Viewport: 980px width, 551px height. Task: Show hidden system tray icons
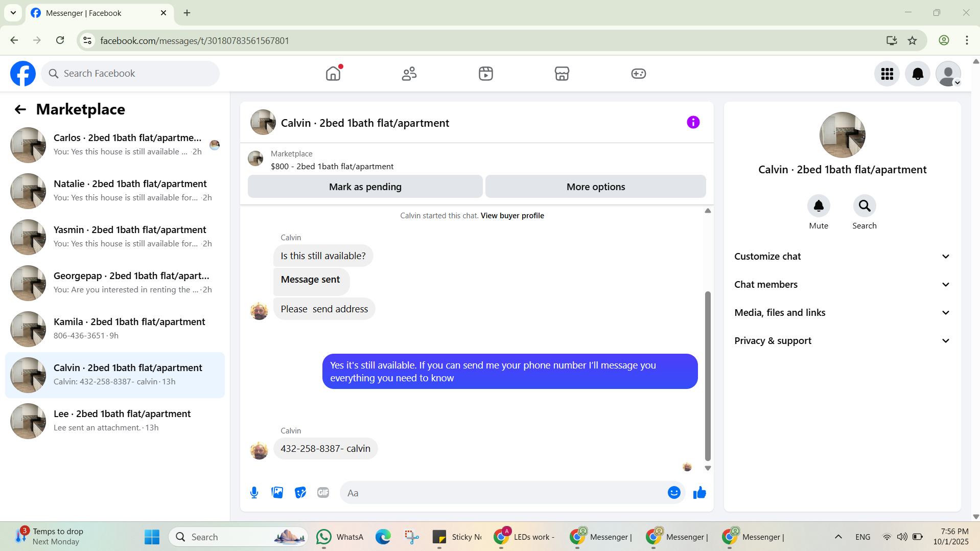(838, 537)
